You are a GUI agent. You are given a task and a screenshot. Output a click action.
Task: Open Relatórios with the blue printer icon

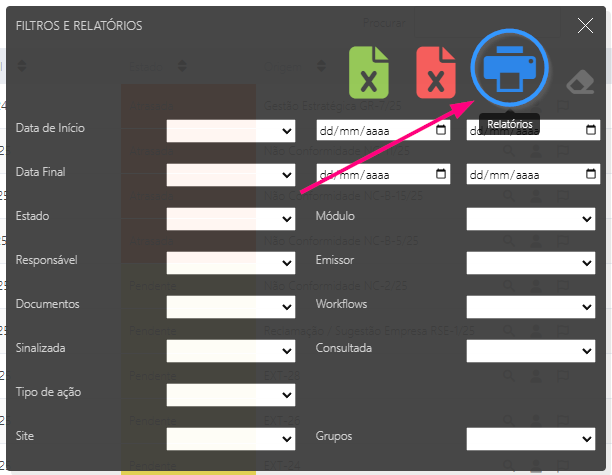click(509, 68)
